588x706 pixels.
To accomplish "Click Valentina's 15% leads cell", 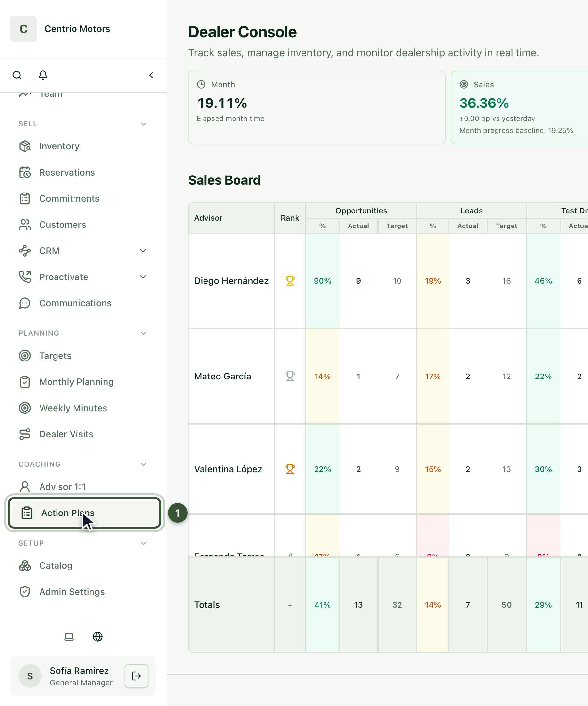I will (433, 469).
